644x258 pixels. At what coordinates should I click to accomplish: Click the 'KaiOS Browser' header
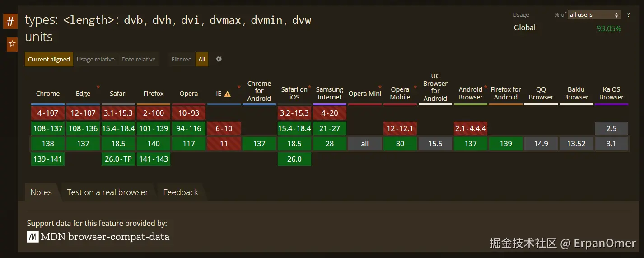[x=611, y=93]
